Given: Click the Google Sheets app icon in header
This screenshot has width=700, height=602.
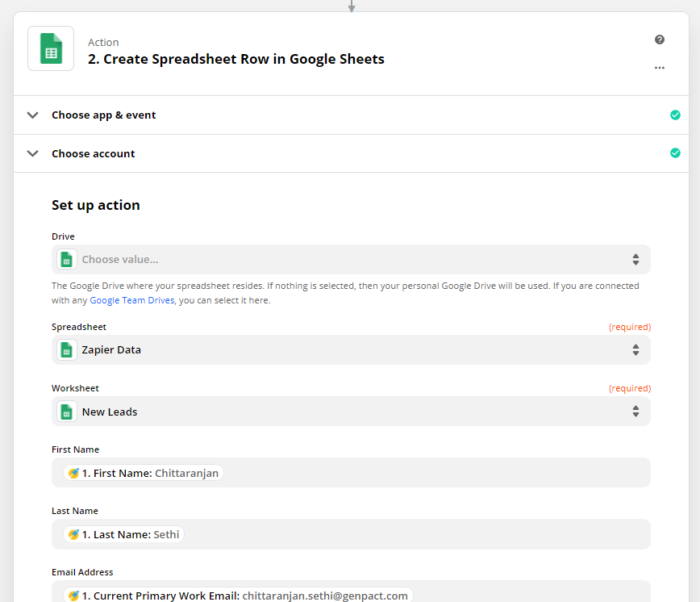Looking at the screenshot, I should tap(51, 48).
